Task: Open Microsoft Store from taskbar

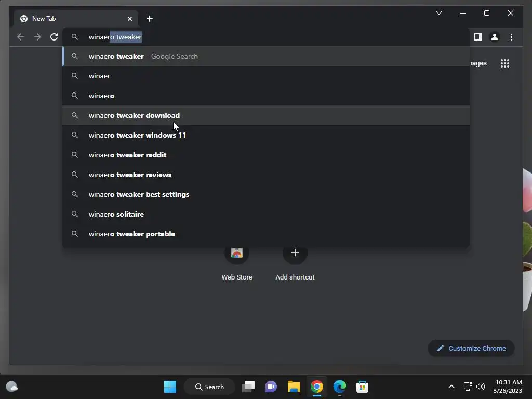Action: tap(362, 387)
